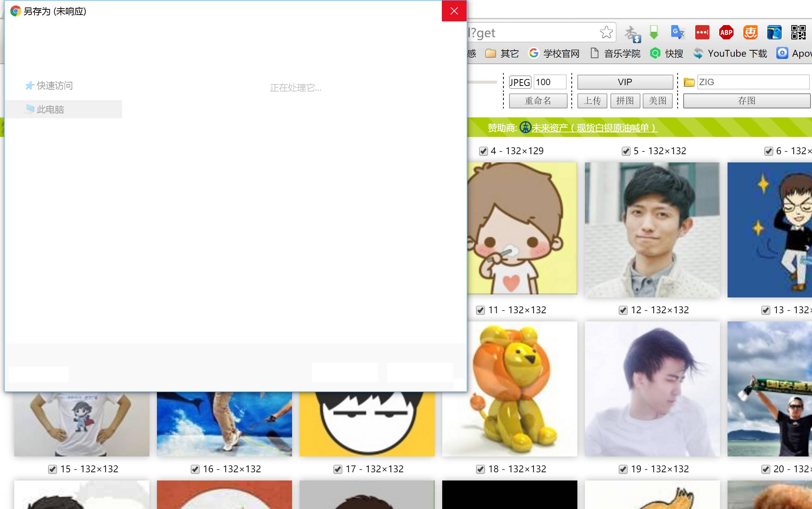Open the blue bird extension icon
The height and width of the screenshot is (509, 812).
click(774, 33)
